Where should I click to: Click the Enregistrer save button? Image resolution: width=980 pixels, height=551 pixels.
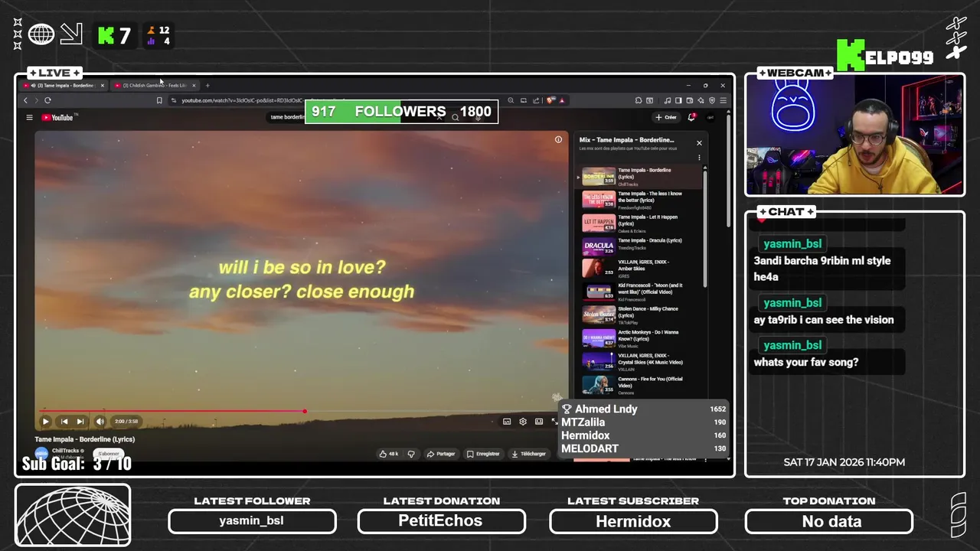(483, 454)
